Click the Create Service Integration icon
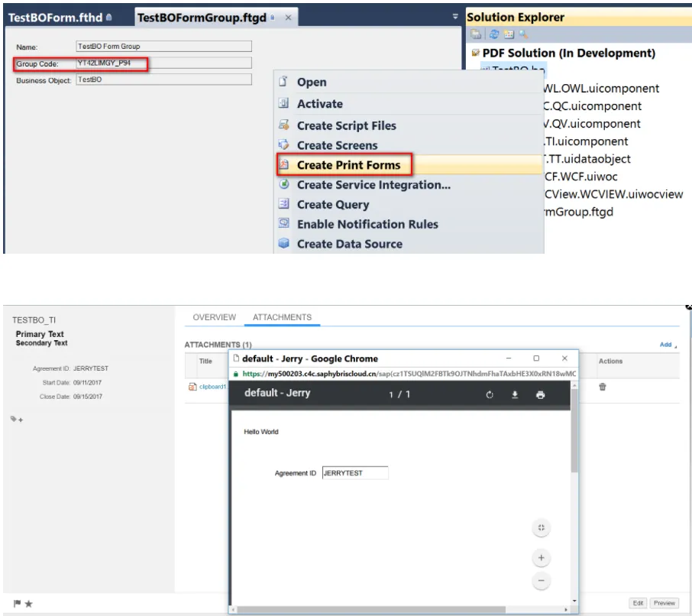The image size is (692, 616). (x=284, y=183)
